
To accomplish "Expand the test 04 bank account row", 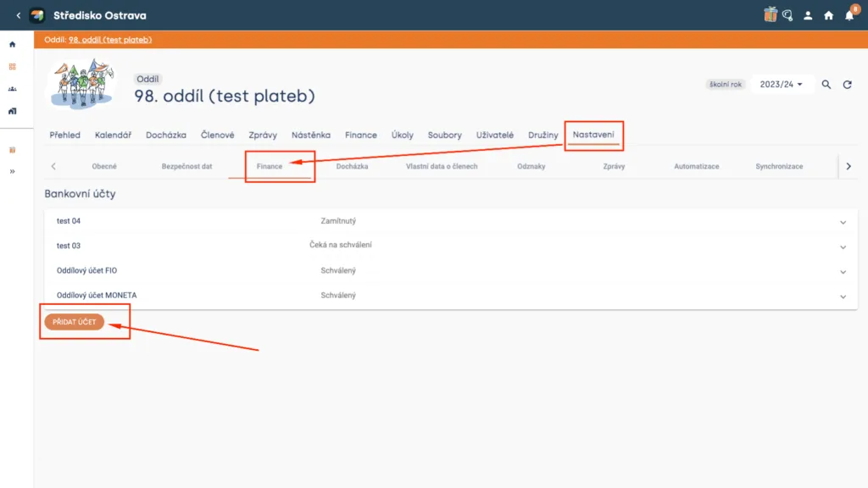I will (451, 221).
